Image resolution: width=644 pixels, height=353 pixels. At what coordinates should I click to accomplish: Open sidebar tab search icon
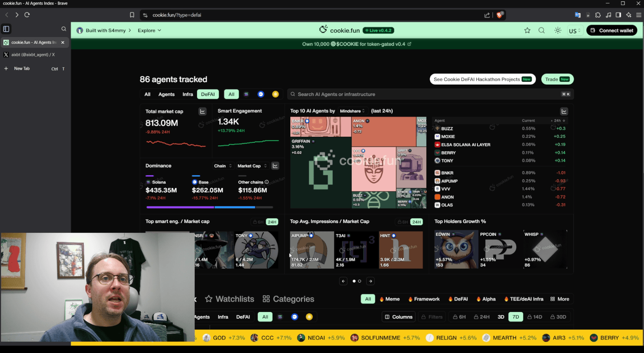pos(64,29)
